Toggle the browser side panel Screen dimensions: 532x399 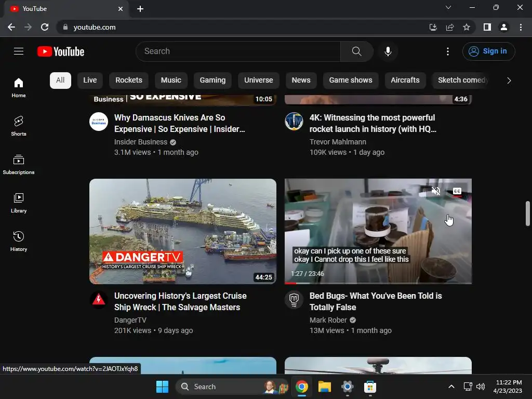[x=487, y=27]
